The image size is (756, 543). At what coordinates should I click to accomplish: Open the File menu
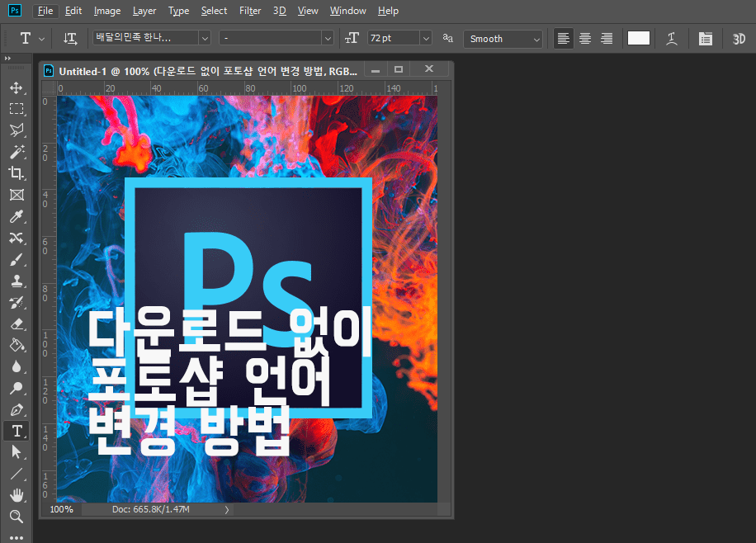point(45,11)
